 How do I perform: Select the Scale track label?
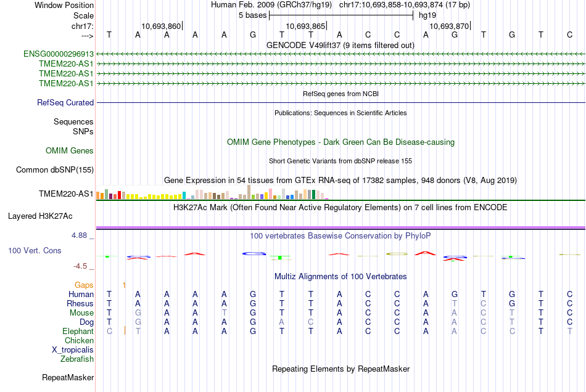[83, 15]
